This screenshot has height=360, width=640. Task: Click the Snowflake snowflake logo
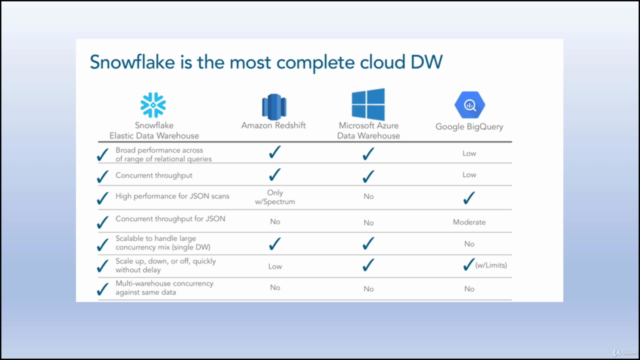point(153,105)
